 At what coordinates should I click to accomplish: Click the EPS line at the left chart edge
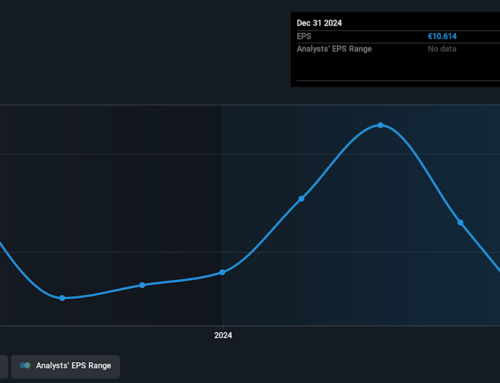1,245
